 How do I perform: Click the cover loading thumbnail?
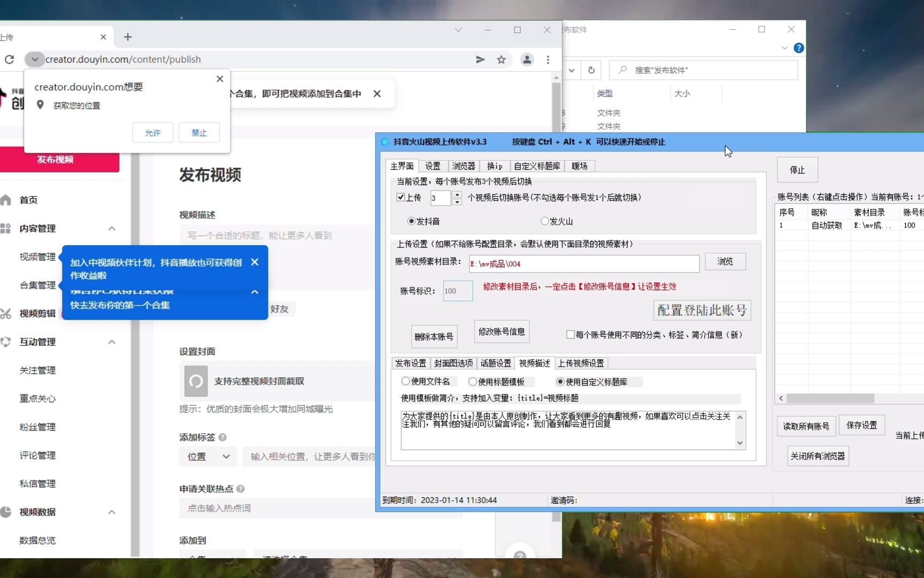(196, 381)
